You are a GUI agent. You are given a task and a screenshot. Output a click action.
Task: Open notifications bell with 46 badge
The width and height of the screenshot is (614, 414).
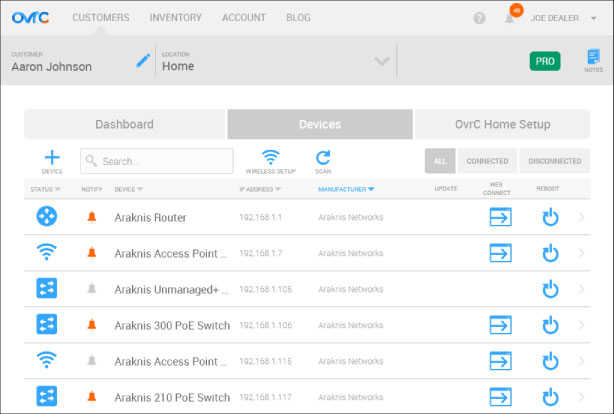pos(509,18)
